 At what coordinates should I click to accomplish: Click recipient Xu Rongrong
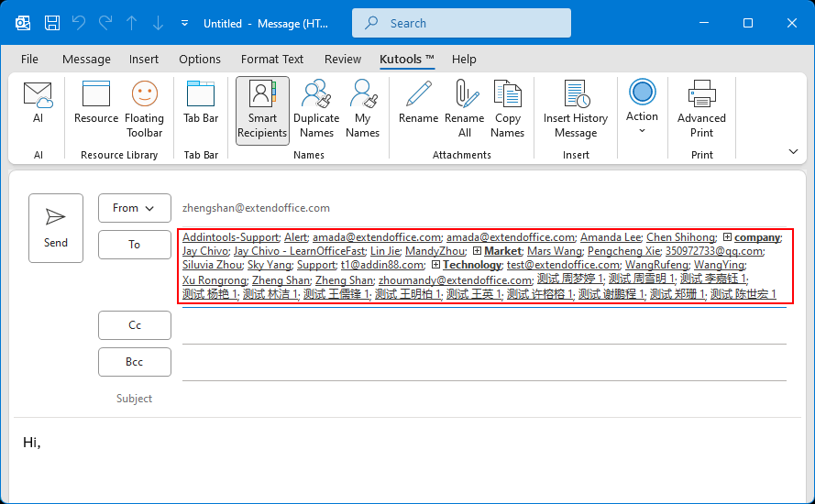215,280
